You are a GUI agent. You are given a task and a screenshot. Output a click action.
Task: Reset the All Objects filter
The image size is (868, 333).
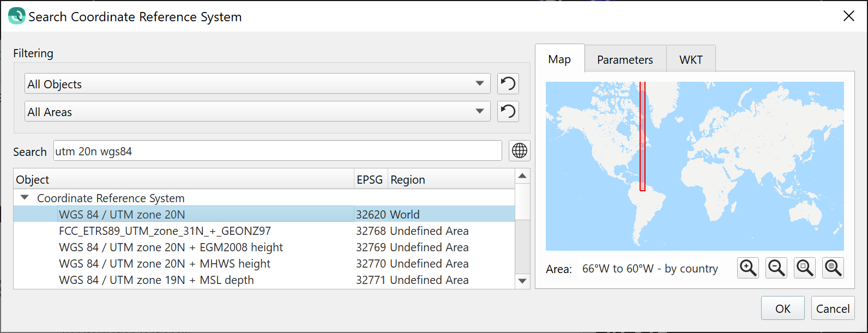(x=508, y=84)
